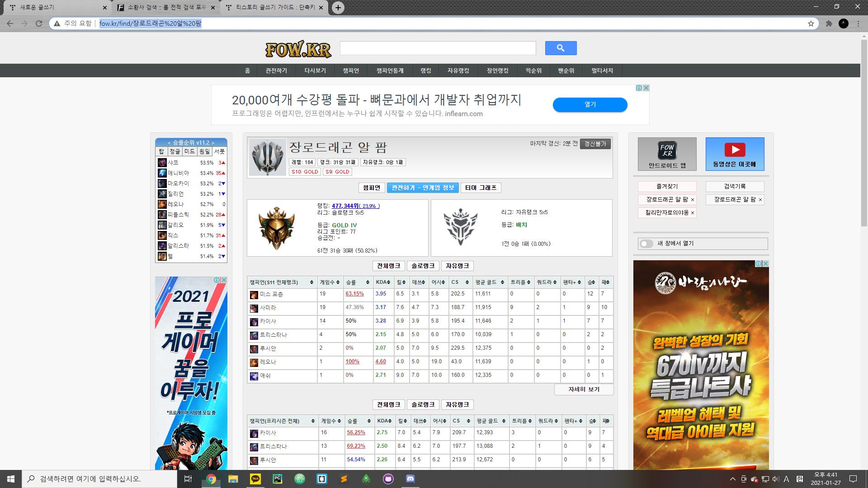This screenshot has width=868, height=488.
Task: Click the 미스 포츈 champion icon
Action: [x=254, y=295]
